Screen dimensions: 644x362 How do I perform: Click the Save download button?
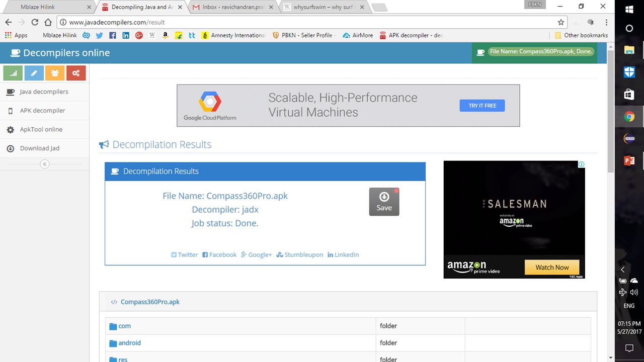click(x=384, y=202)
